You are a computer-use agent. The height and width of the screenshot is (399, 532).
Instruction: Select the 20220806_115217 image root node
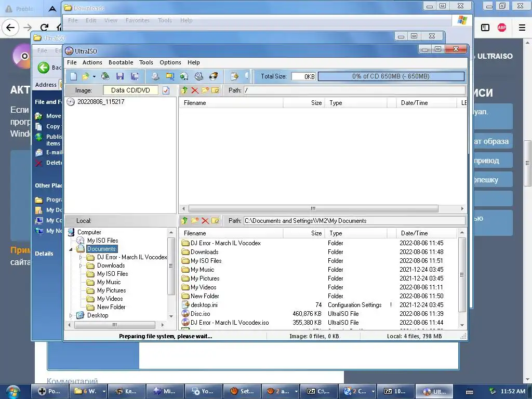pyautogui.click(x=101, y=102)
